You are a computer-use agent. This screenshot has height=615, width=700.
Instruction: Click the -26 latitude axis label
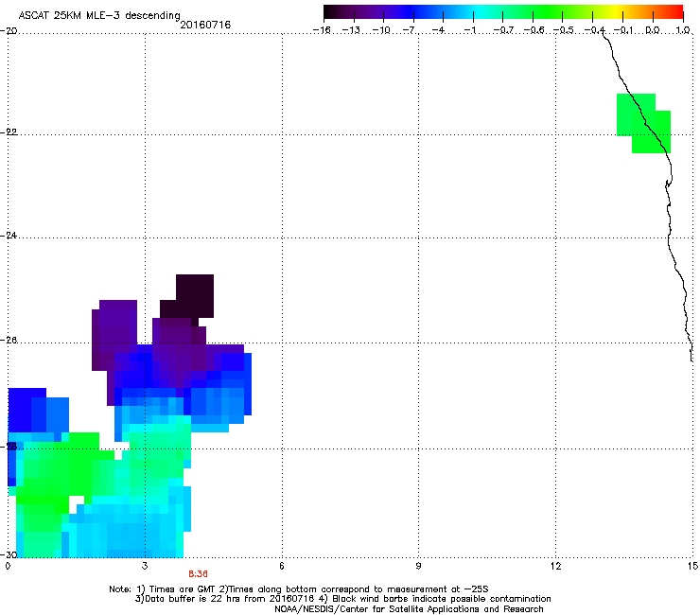click(x=9, y=341)
